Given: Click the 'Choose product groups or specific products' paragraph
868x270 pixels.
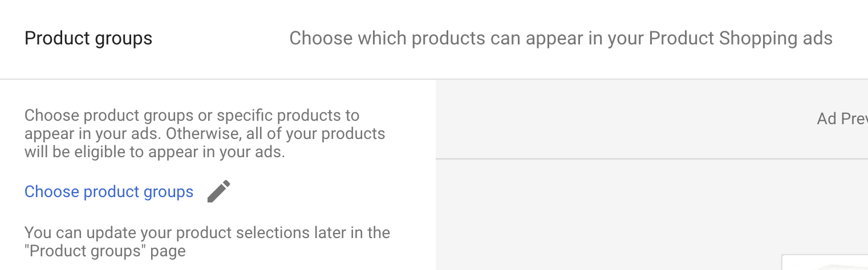Looking at the screenshot, I should (x=192, y=116).
